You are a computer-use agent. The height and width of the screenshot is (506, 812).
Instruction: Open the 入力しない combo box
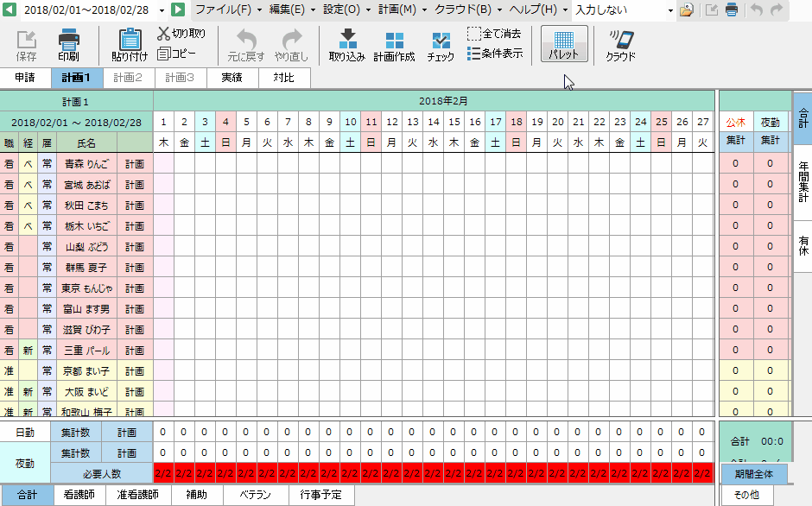[670, 10]
